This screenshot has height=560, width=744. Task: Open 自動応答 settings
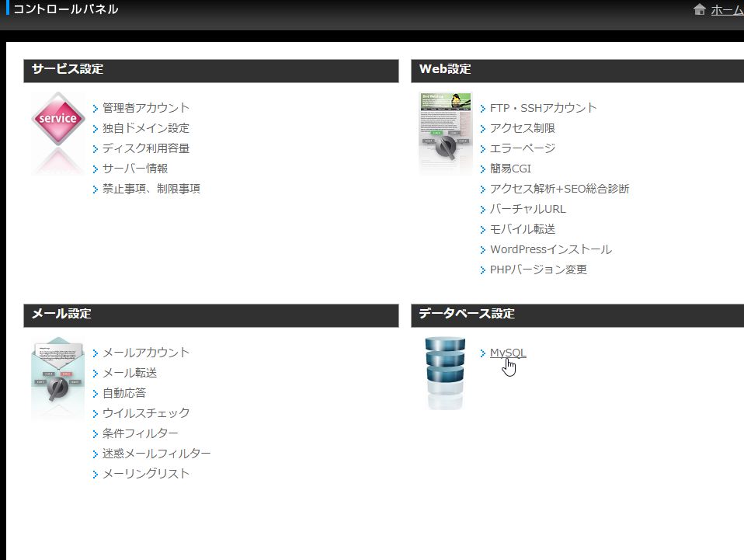coord(124,393)
